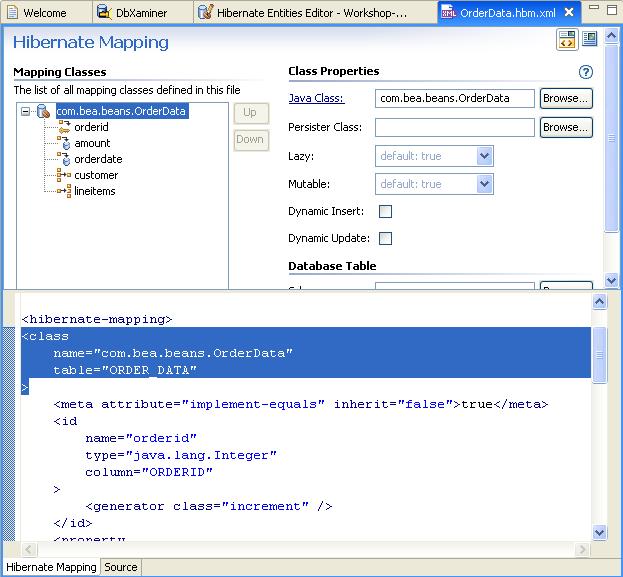623x577 pixels.
Task: Select the OrderData.hbm.xml tab
Action: click(507, 13)
